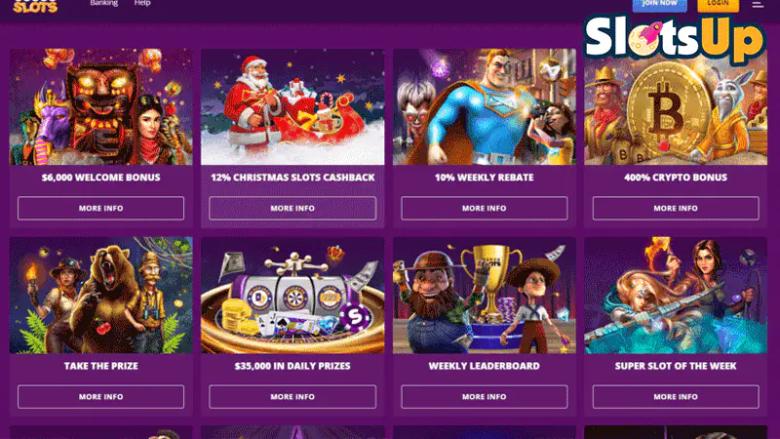Click the Login button

[x=718, y=4]
